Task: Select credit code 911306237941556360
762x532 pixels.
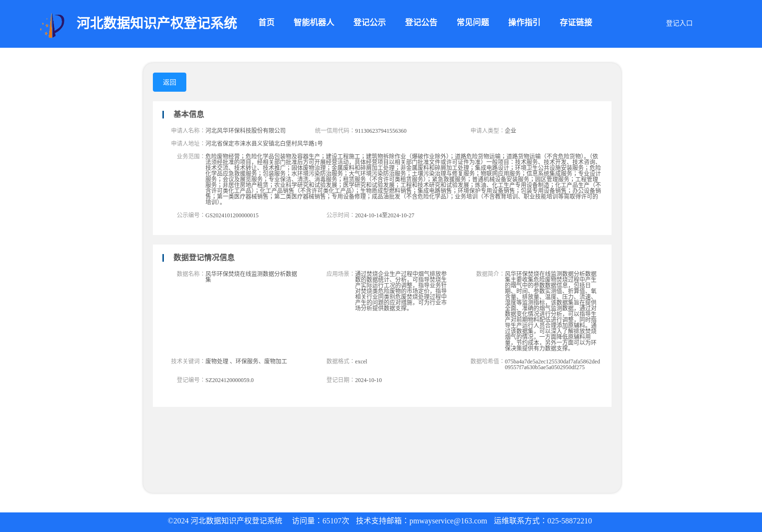Action: [x=380, y=131]
